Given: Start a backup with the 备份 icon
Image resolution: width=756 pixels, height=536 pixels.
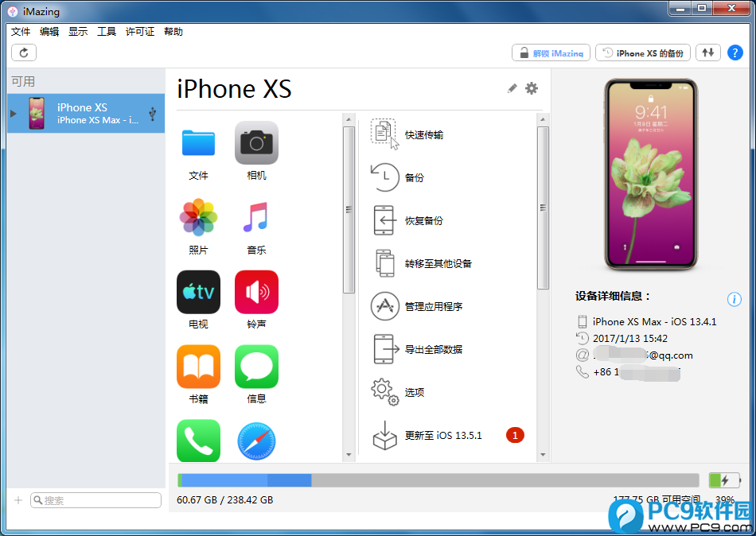Looking at the screenshot, I should [384, 177].
